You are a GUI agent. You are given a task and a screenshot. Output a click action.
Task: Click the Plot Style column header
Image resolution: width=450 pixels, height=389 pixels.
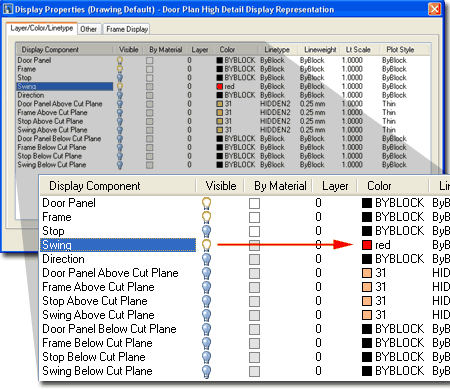[400, 50]
